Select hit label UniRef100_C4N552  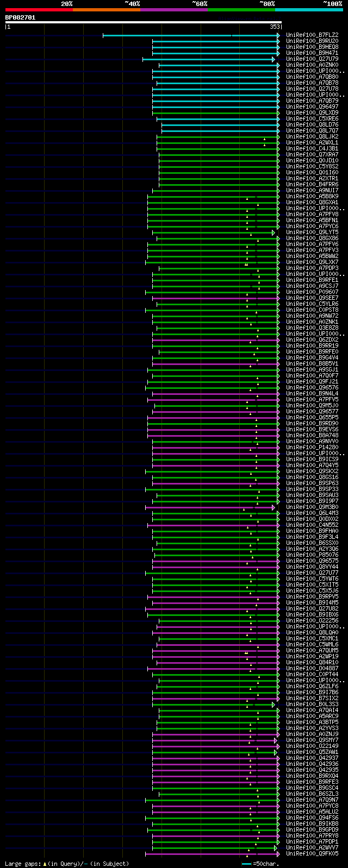pyautogui.click(x=312, y=525)
